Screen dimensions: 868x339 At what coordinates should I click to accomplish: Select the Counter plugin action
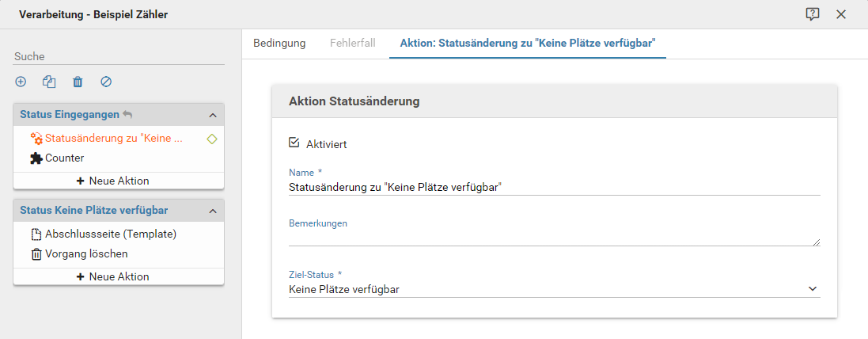tap(64, 158)
